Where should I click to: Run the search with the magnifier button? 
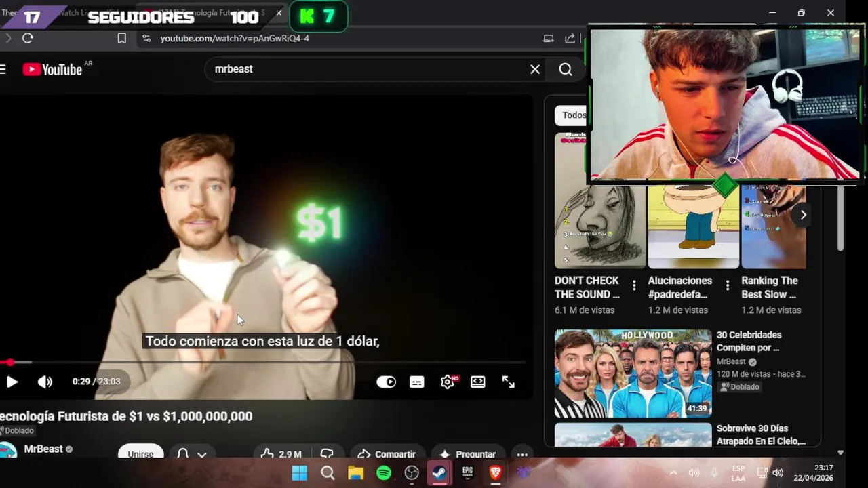pyautogui.click(x=566, y=69)
